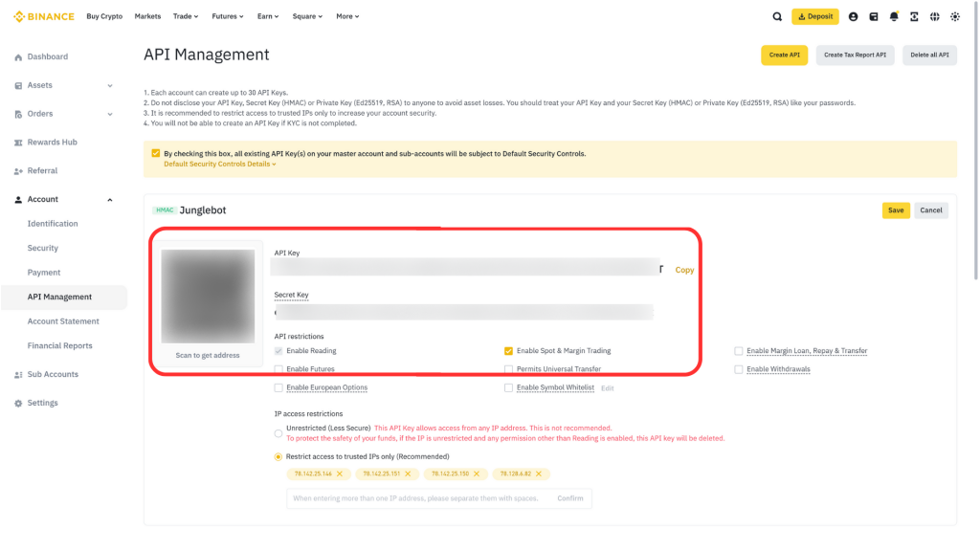Click the Binance logo
The height and width of the screenshot is (551, 980).
pos(44,17)
